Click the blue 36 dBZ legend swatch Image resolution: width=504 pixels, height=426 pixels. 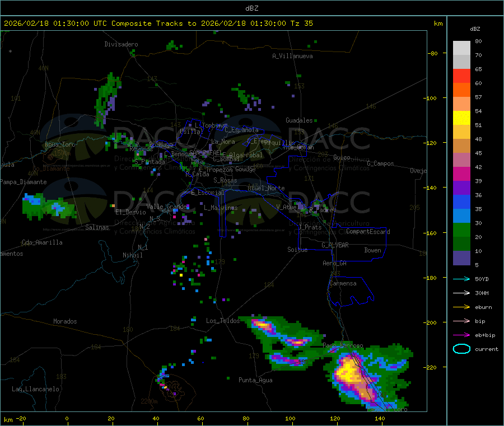click(461, 202)
